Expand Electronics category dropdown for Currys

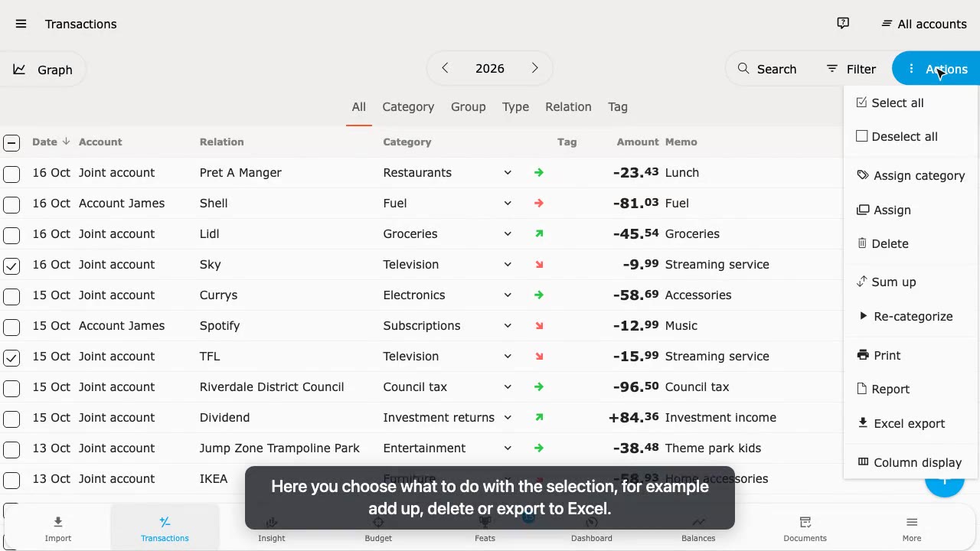508,295
